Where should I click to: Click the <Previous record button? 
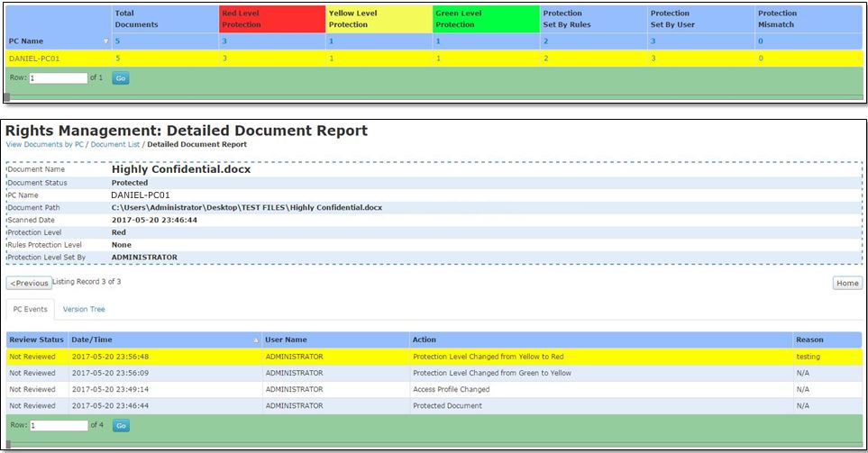tap(29, 283)
